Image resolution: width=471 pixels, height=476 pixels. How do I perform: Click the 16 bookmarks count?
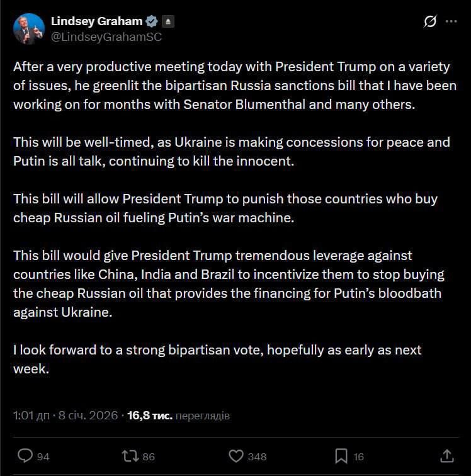pyautogui.click(x=358, y=456)
